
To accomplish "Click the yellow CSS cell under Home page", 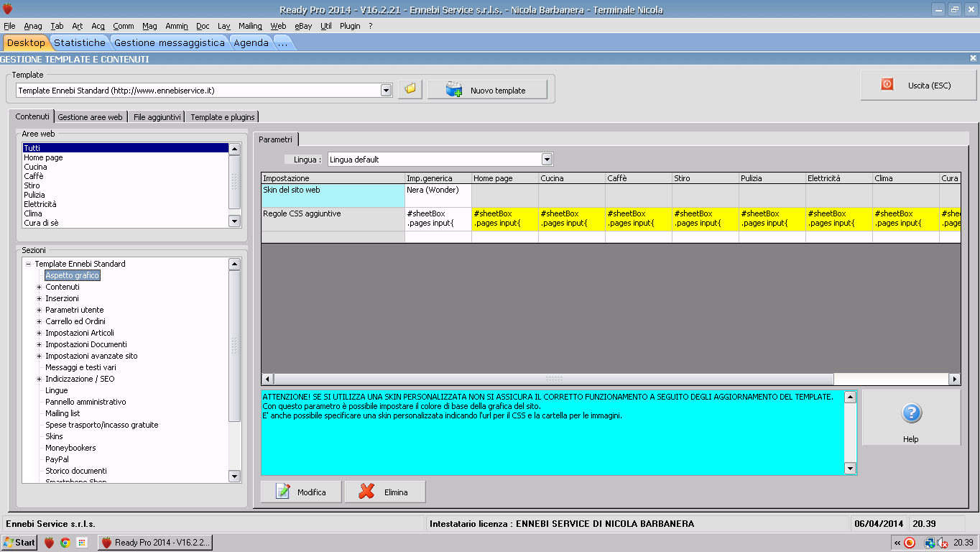I will click(x=505, y=219).
